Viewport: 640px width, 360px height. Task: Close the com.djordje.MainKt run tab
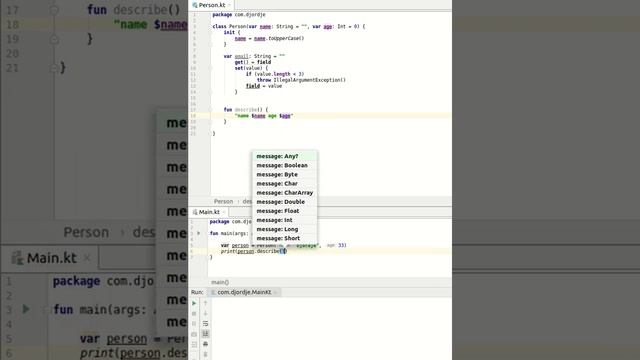276,292
